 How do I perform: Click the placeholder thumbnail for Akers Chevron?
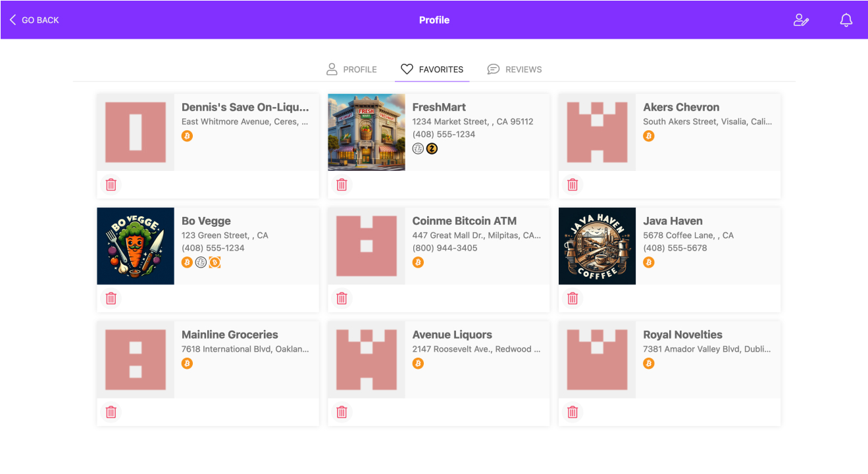pos(597,132)
